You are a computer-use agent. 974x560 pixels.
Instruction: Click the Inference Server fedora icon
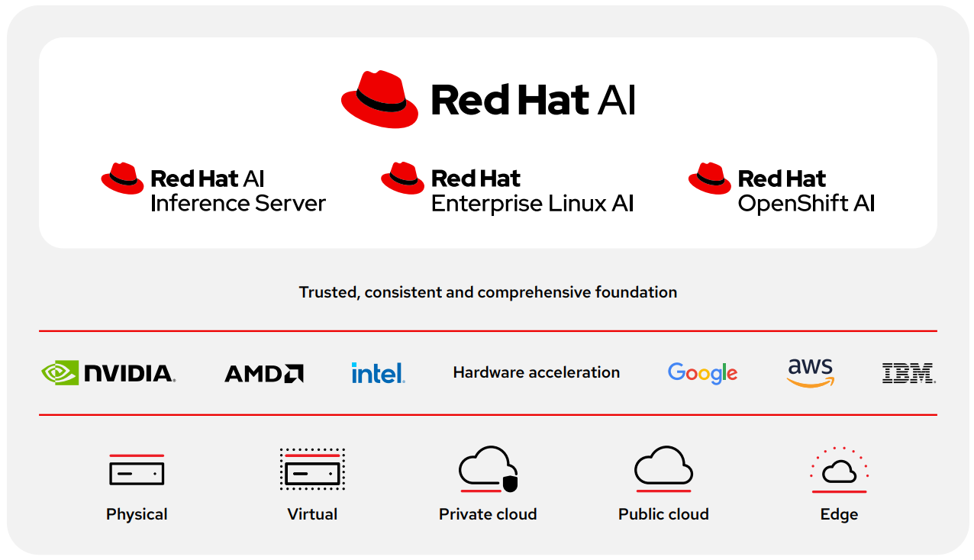[122, 179]
